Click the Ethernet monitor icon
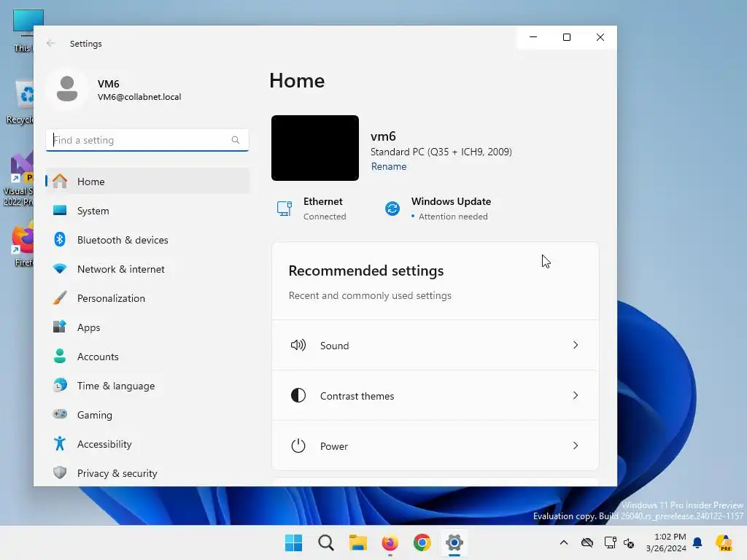The width and height of the screenshot is (747, 560). pos(285,209)
